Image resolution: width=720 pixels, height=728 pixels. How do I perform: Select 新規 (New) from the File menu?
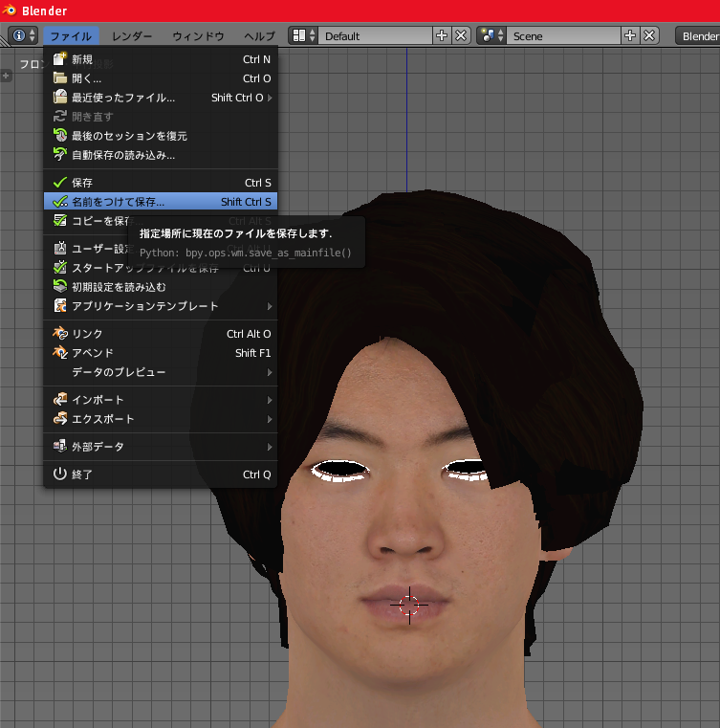pyautogui.click(x=161, y=59)
